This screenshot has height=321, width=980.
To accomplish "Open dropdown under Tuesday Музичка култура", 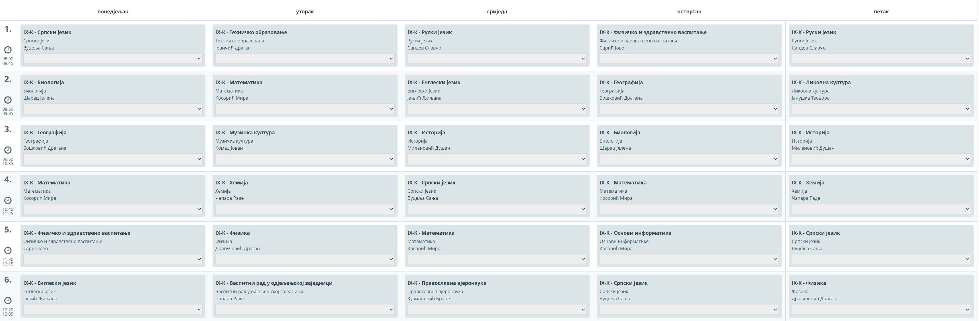I will [305, 159].
